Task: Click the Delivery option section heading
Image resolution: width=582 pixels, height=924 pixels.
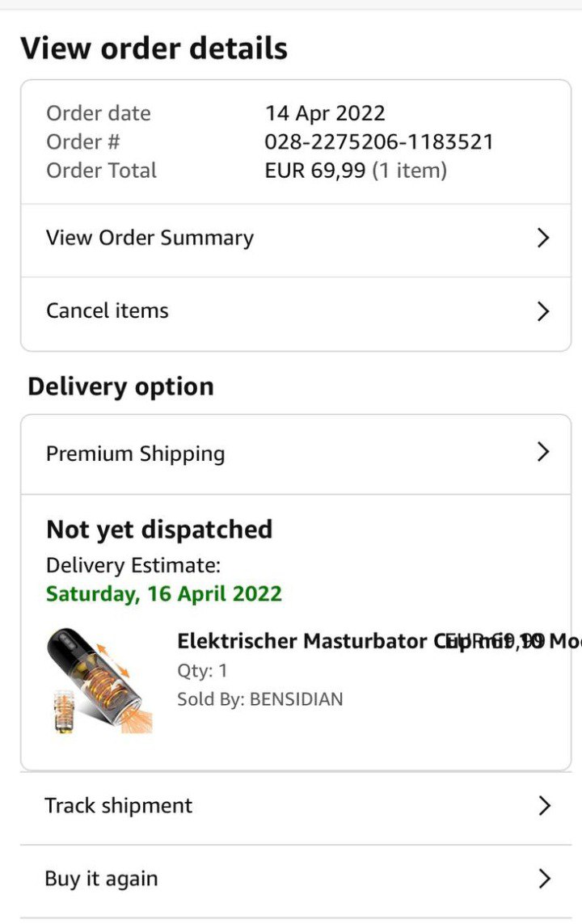Action: pyautogui.click(x=120, y=386)
